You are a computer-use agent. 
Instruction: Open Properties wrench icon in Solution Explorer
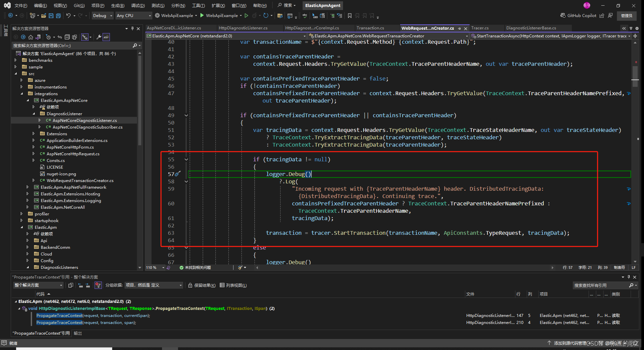[99, 37]
